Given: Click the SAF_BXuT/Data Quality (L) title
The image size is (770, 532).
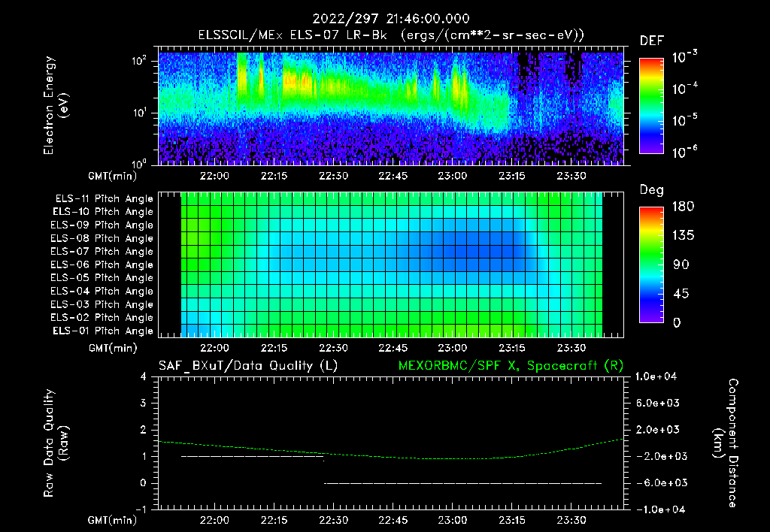Looking at the screenshot, I should [248, 366].
